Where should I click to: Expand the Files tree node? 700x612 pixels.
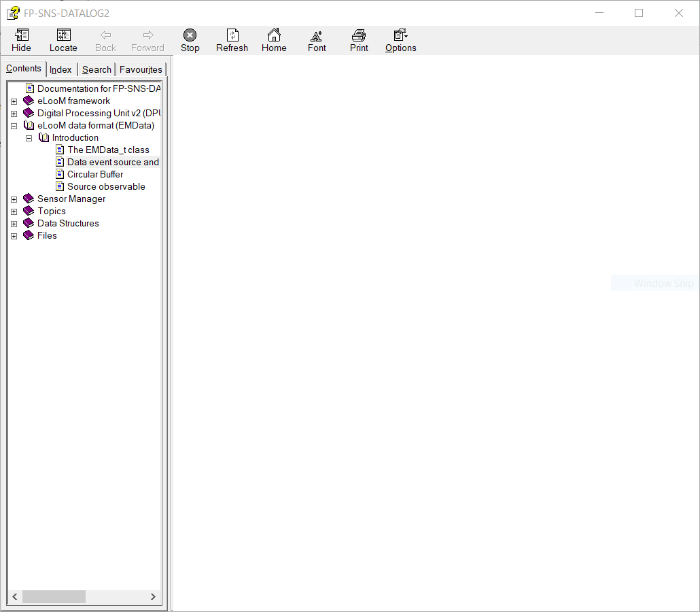point(14,236)
